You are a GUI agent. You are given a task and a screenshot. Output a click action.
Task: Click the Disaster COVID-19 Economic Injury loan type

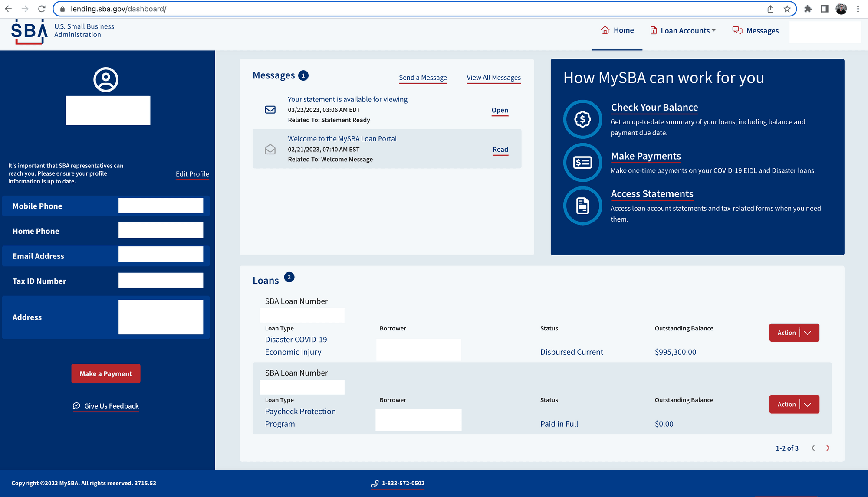pos(296,346)
